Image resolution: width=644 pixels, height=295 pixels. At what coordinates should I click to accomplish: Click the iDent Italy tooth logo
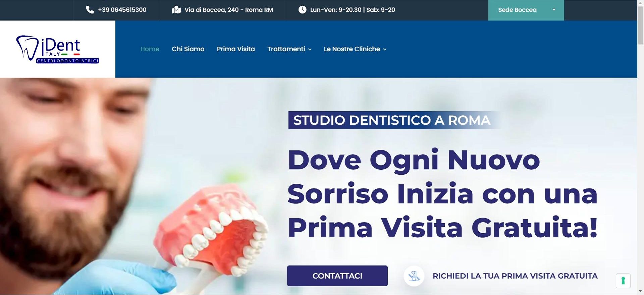58,49
